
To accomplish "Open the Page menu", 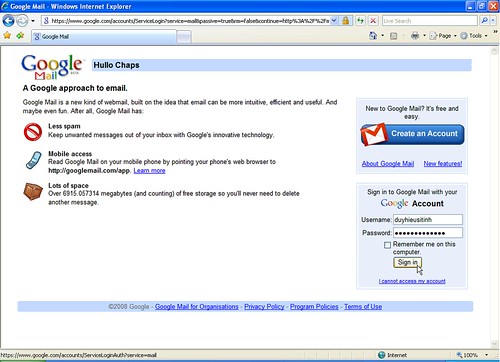I will pos(443,36).
